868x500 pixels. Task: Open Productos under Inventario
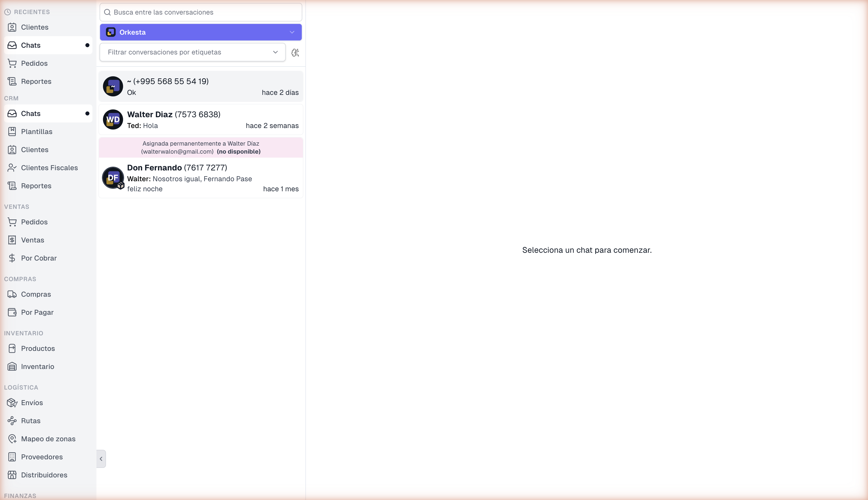[x=38, y=348]
